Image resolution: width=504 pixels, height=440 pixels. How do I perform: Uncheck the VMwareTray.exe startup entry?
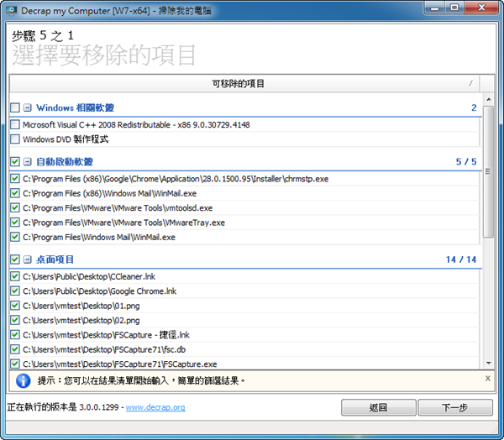pyautogui.click(x=15, y=222)
